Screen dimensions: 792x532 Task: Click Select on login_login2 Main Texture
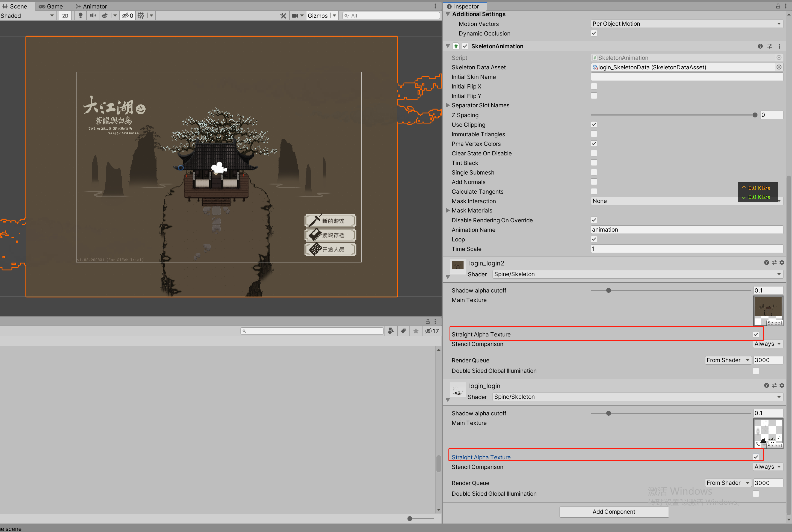774,323
